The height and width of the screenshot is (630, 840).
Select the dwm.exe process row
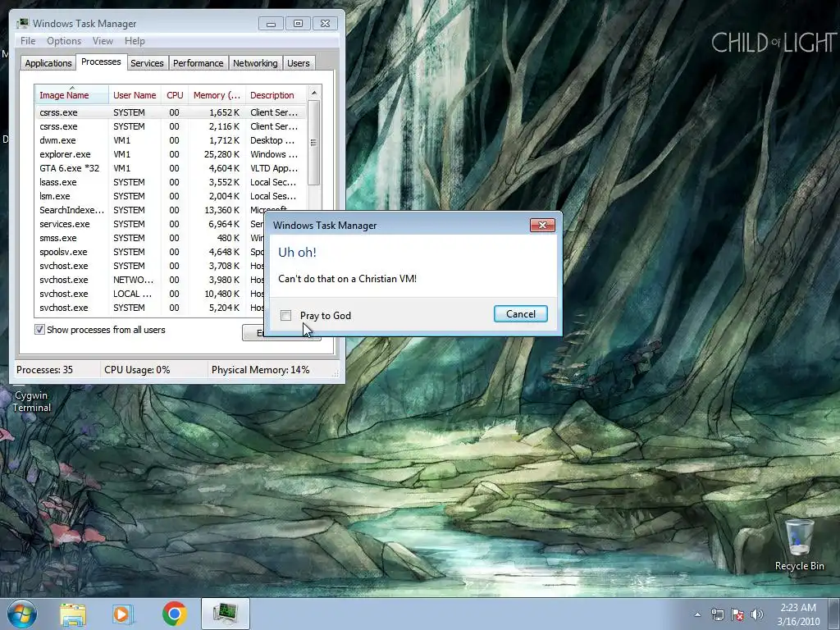pyautogui.click(x=171, y=140)
